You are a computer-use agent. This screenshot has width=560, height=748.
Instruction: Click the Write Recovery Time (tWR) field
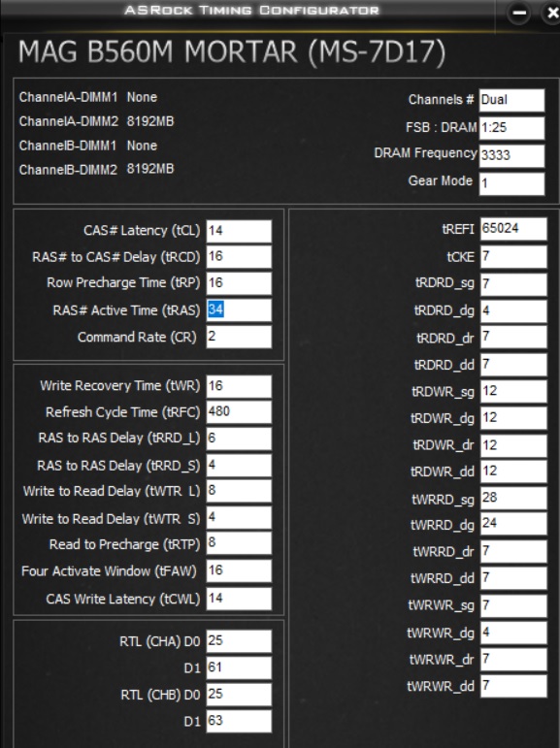coord(239,386)
